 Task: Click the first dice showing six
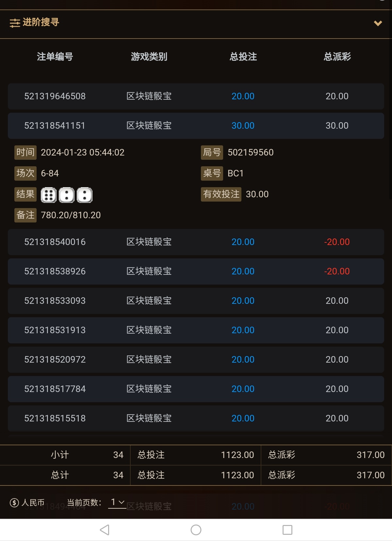(x=48, y=195)
